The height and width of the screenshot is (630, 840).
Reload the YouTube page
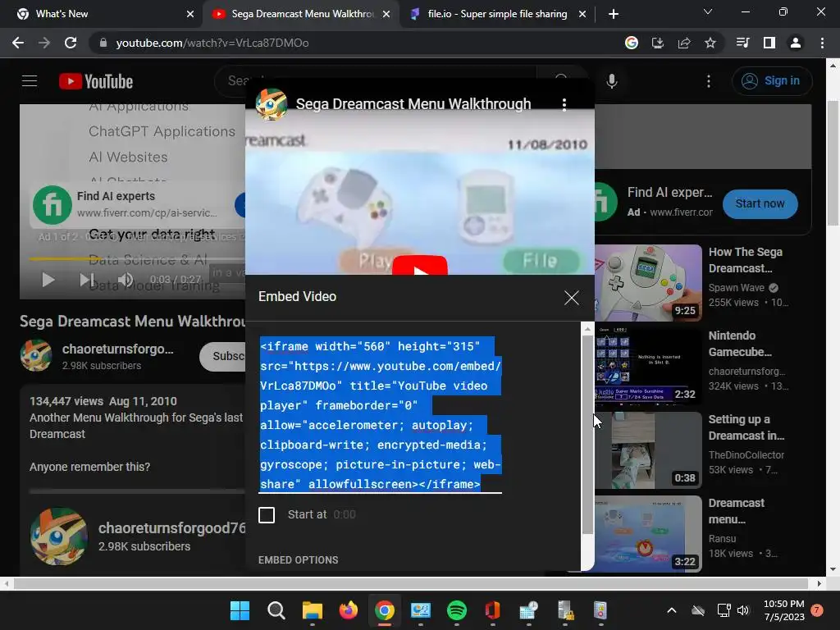coord(71,43)
